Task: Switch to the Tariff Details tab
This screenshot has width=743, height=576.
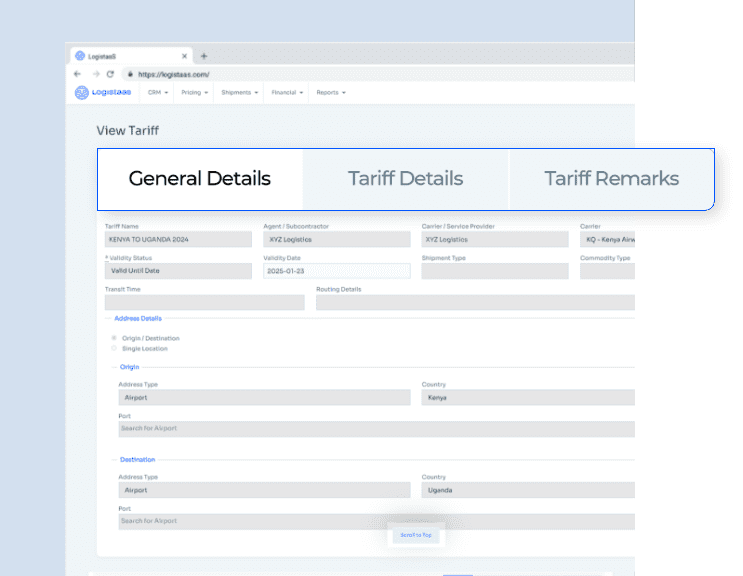Action: tap(405, 179)
